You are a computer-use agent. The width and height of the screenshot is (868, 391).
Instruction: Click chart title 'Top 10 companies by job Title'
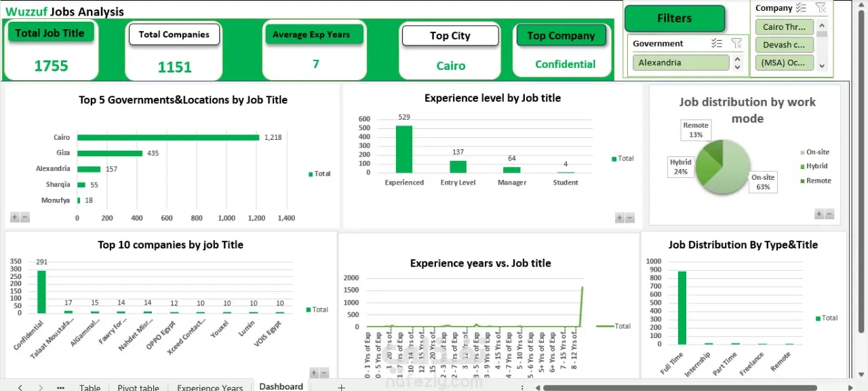[x=170, y=245]
